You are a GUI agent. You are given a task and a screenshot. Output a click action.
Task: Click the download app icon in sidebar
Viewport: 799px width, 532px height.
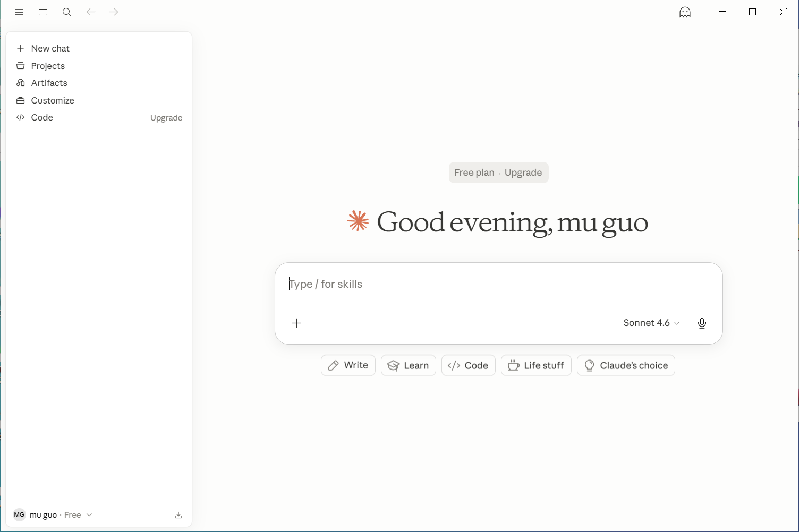(178, 515)
